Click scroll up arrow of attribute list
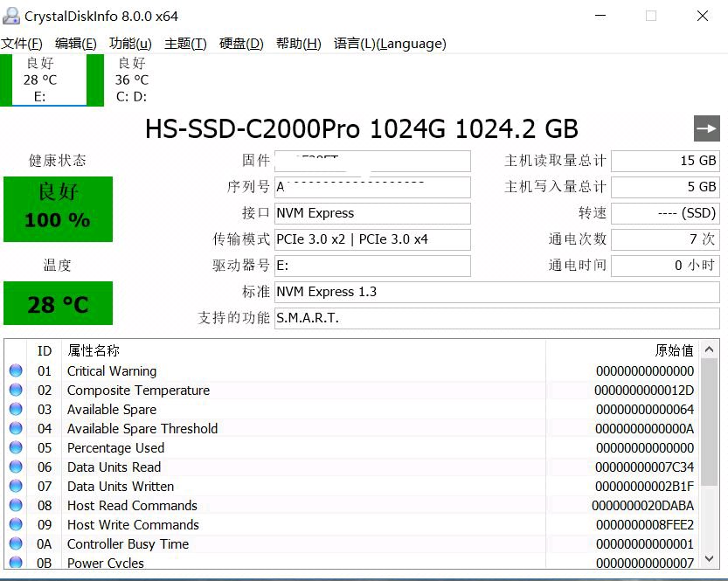Image resolution: width=728 pixels, height=581 pixels. coord(709,349)
